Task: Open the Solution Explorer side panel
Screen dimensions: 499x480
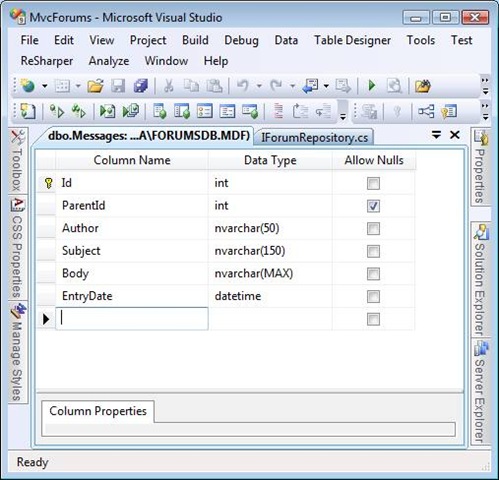Action: [480, 280]
